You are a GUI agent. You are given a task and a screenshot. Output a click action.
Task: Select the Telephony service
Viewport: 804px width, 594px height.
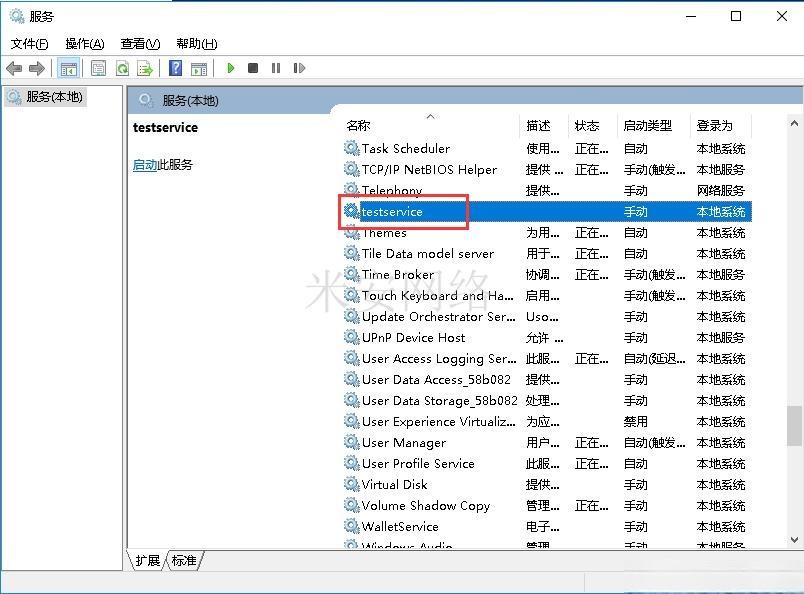[547, 191]
